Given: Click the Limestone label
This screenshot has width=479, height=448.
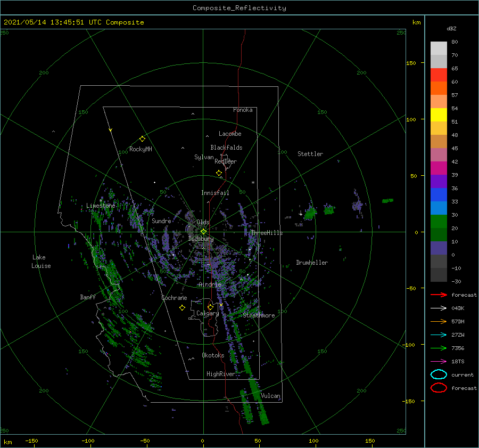Looking at the screenshot, I should point(101,206).
